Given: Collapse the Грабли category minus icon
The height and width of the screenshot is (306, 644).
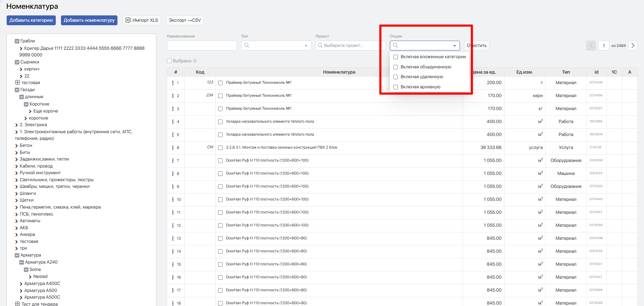Looking at the screenshot, I should coord(17,41).
